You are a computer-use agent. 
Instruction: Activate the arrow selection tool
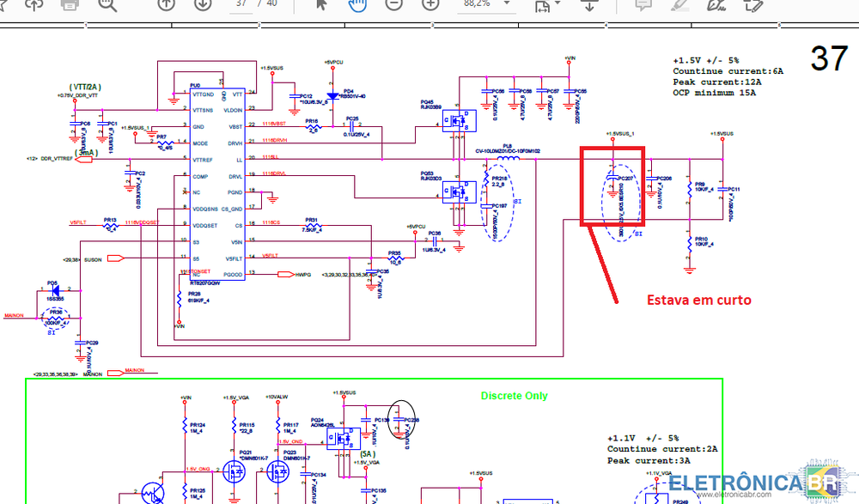tap(321, 4)
